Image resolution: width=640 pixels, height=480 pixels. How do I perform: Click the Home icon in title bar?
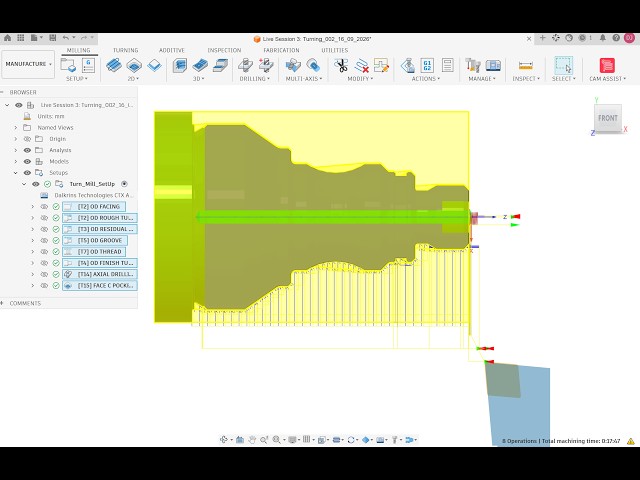coord(7,38)
